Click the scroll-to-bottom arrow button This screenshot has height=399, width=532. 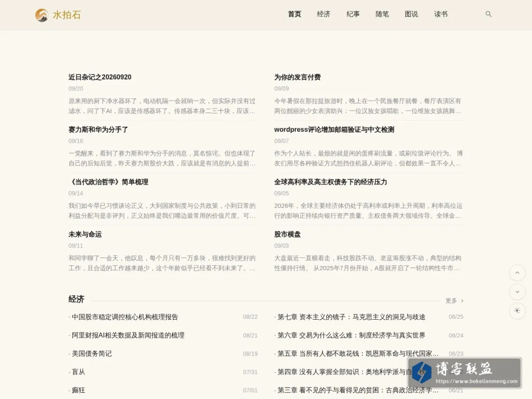(517, 292)
